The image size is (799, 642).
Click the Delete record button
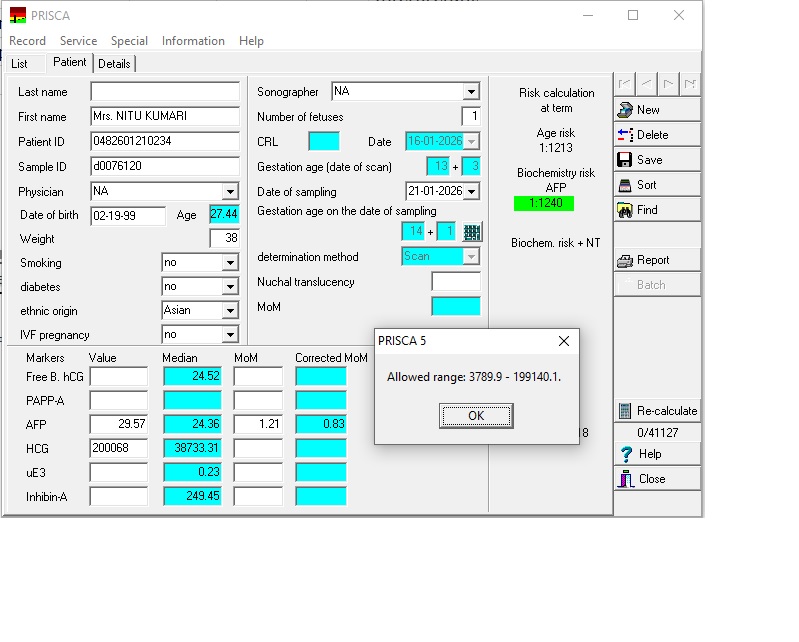click(656, 135)
